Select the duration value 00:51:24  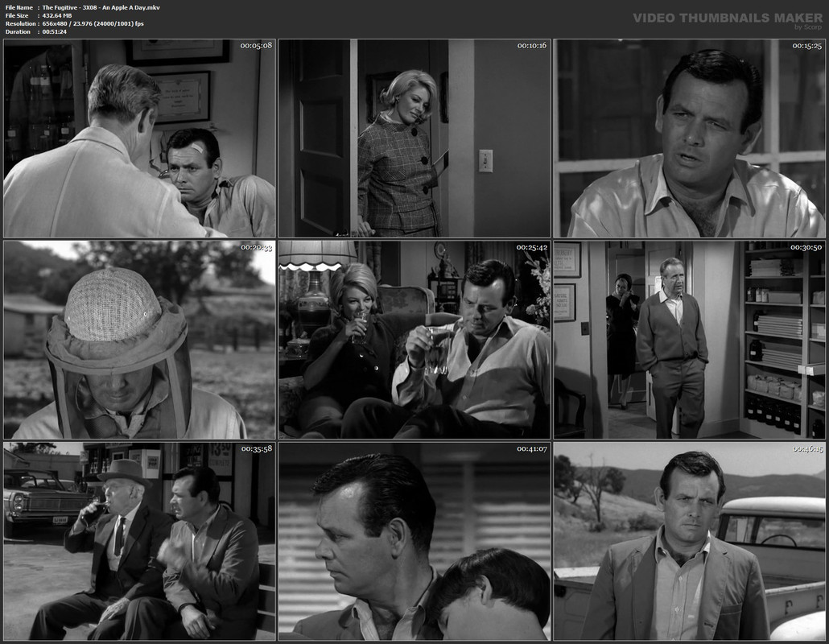55,31
